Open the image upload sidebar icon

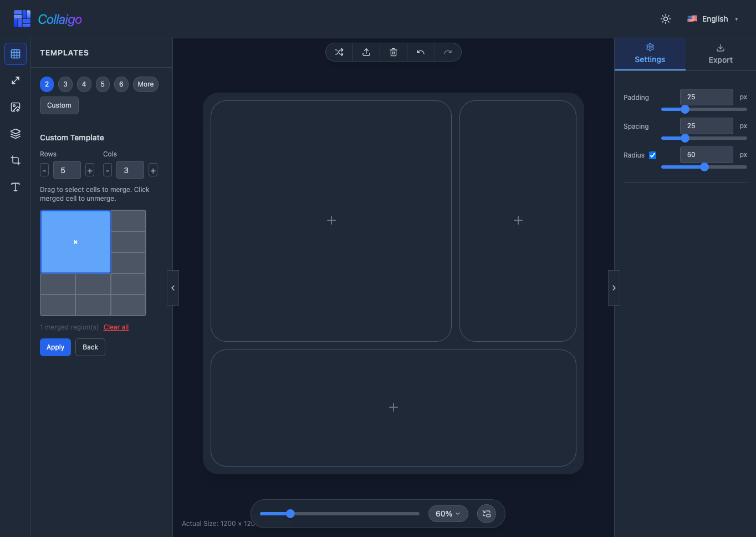click(x=16, y=107)
